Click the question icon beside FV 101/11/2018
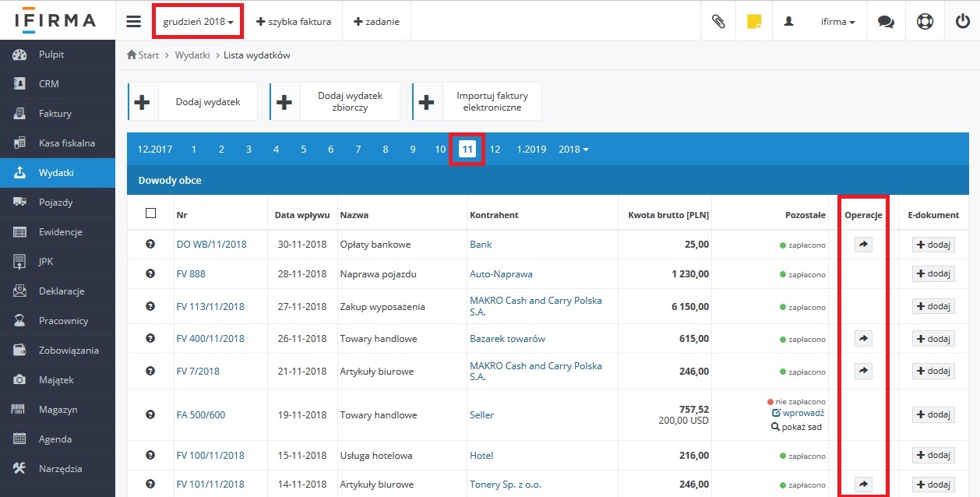The width and height of the screenshot is (980, 497). click(x=150, y=484)
